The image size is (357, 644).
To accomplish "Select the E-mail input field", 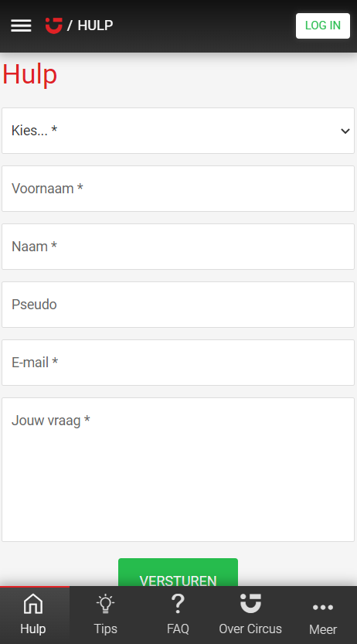I will 178,363.
